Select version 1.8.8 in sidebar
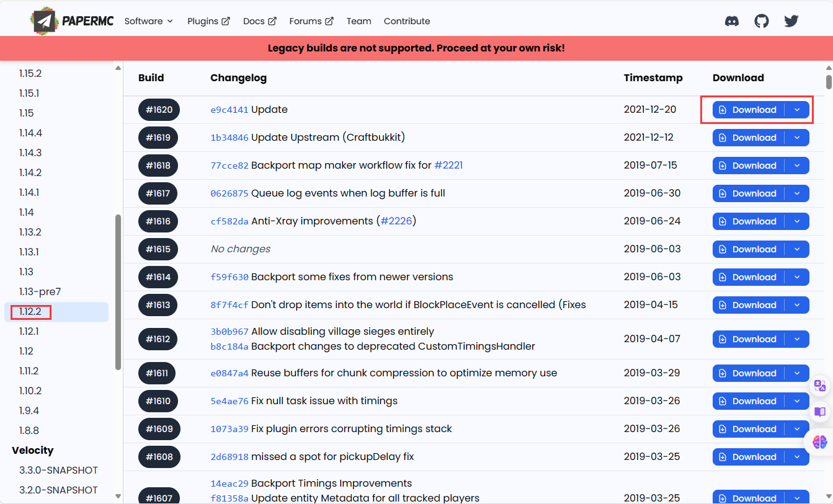The width and height of the screenshot is (833, 504). click(56, 430)
